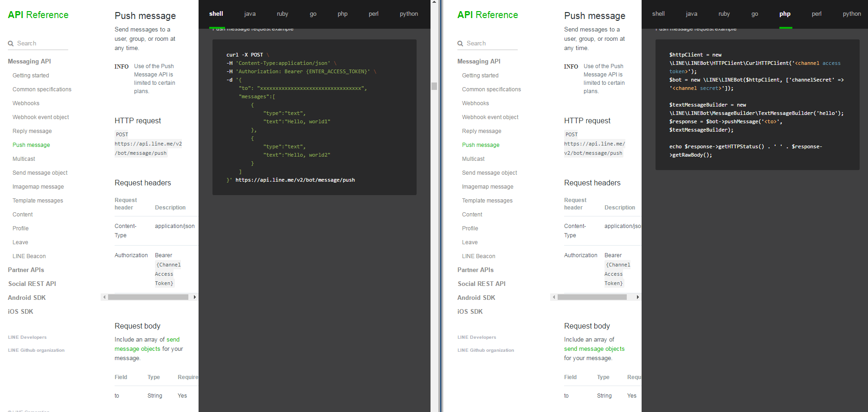
Task: Expand Social REST API in the right pane sidebar
Action: tap(481, 284)
